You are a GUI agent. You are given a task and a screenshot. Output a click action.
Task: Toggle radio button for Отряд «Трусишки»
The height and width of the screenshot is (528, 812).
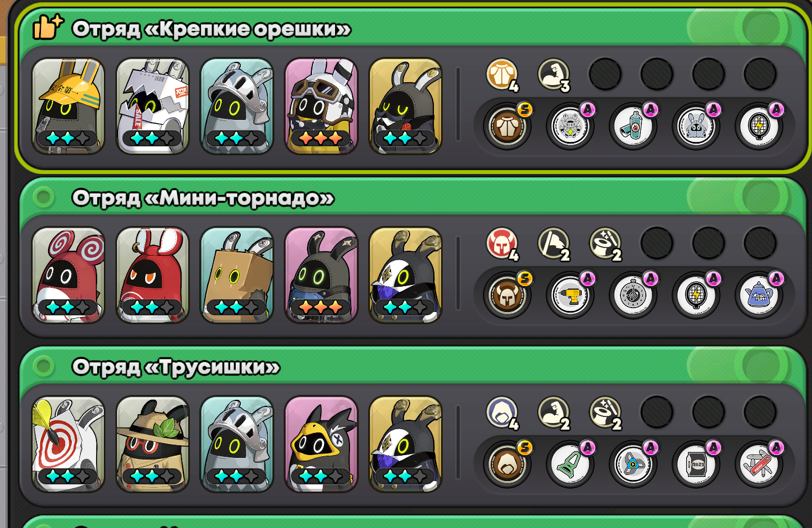(x=43, y=366)
